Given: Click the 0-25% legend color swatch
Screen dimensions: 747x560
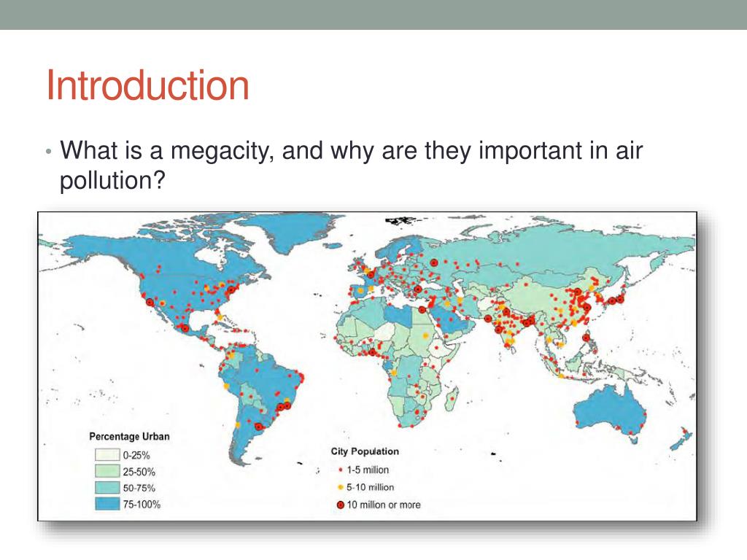Looking at the screenshot, I should [x=107, y=455].
